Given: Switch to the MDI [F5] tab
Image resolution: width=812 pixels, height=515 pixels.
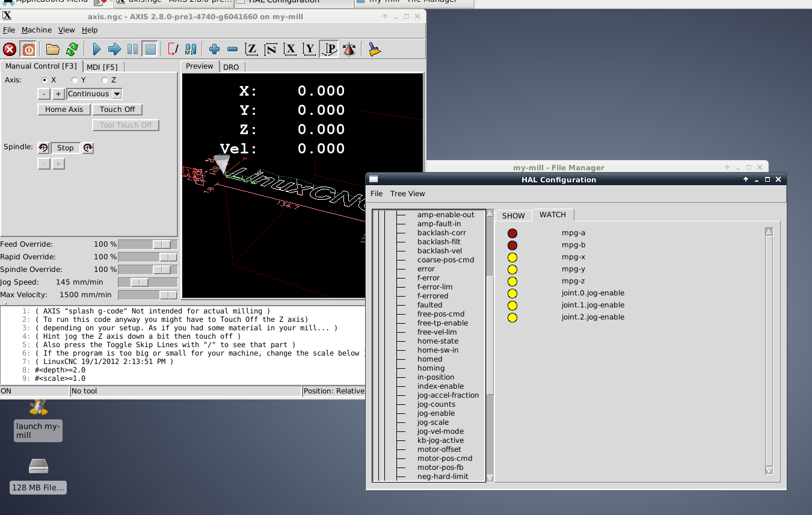Looking at the screenshot, I should click(x=102, y=67).
